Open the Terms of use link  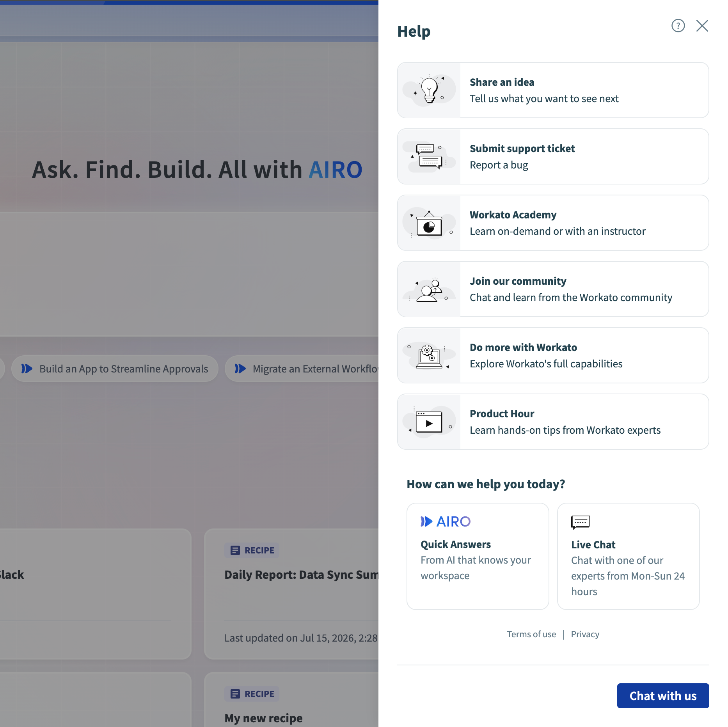pyautogui.click(x=531, y=634)
